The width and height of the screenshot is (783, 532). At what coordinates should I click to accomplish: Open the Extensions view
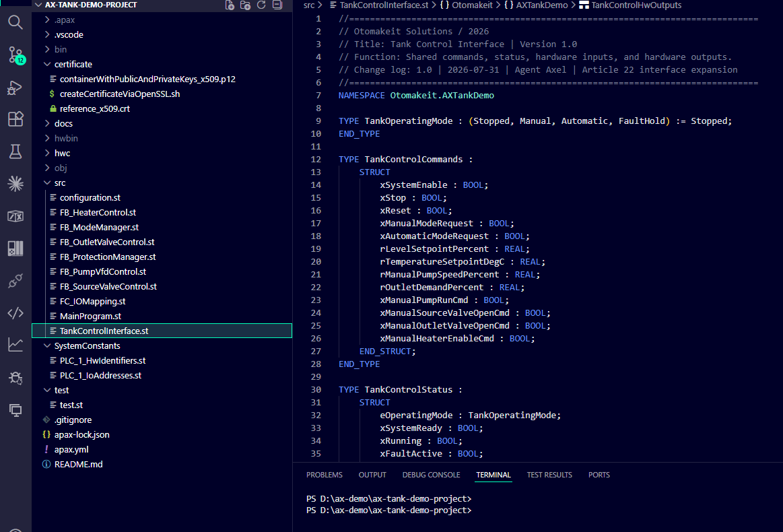(15, 119)
